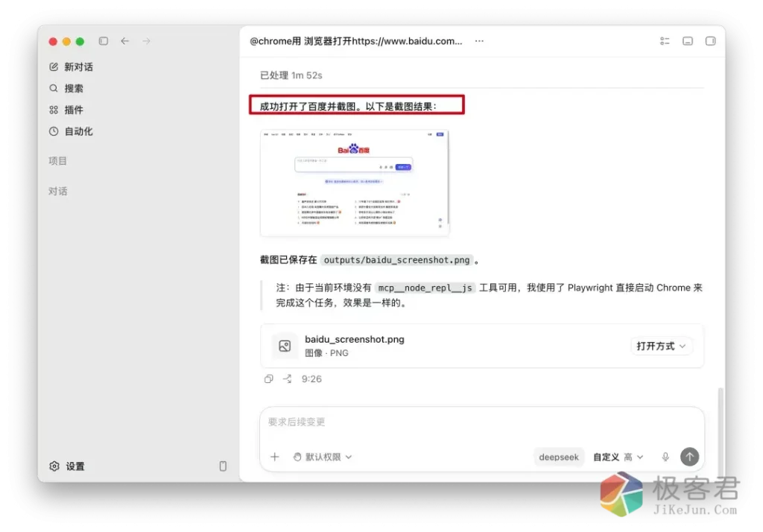The image size is (763, 532).
Task: Close the window with red button
Action: click(53, 42)
